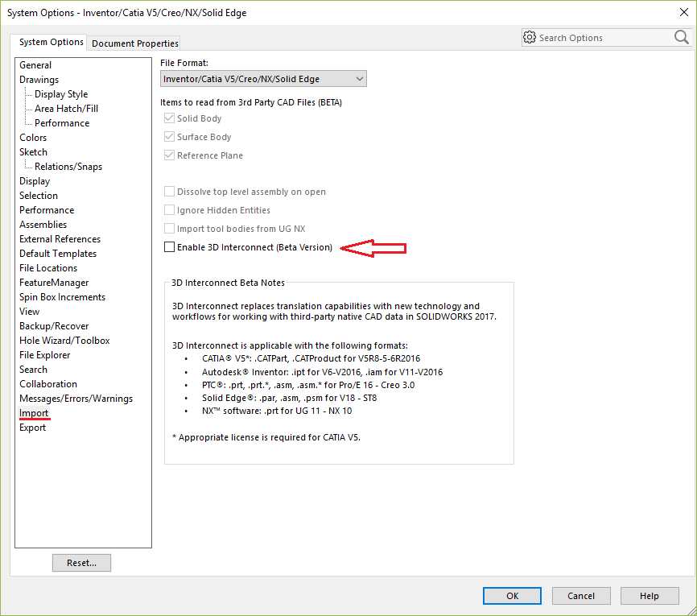The width and height of the screenshot is (697, 616).
Task: Open FeatureManager options
Action: (x=54, y=283)
